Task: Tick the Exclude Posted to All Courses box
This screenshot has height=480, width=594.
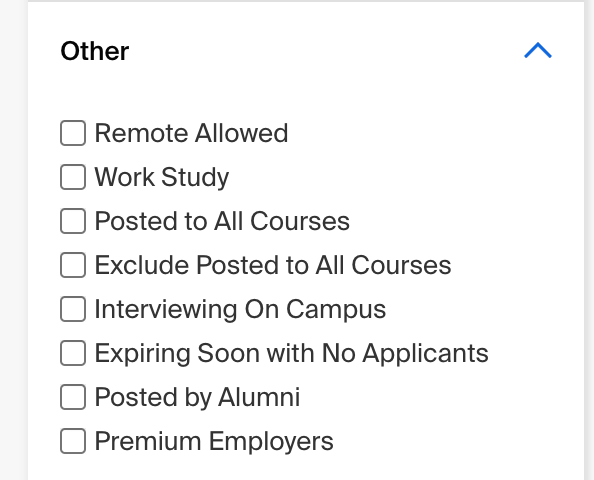Action: 73,265
